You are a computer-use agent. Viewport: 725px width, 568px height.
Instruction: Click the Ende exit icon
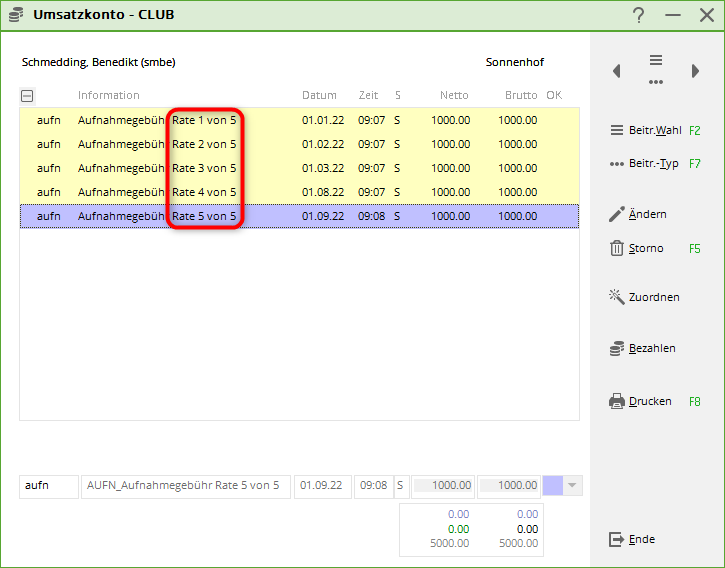pos(616,540)
